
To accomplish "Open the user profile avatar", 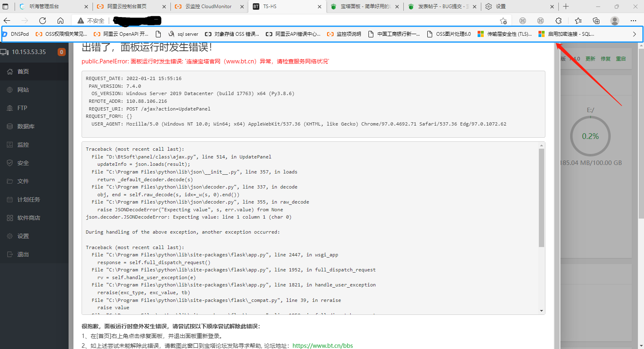I will [x=615, y=21].
